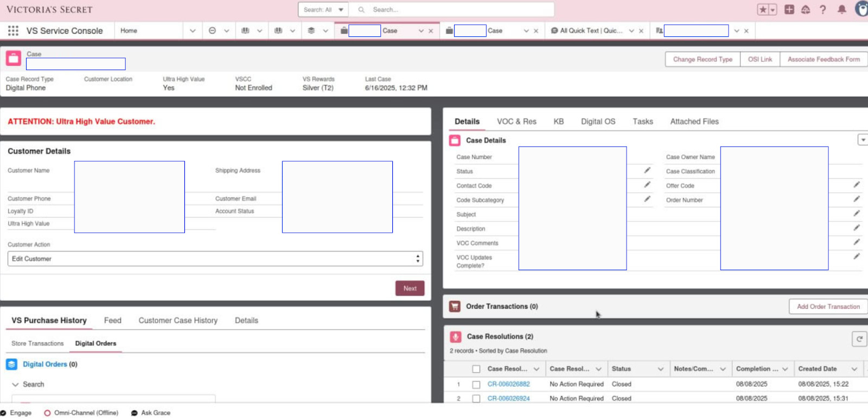Toggle the select-all checkbox in Case Resolutions
The width and height of the screenshot is (868, 420).
point(476,369)
